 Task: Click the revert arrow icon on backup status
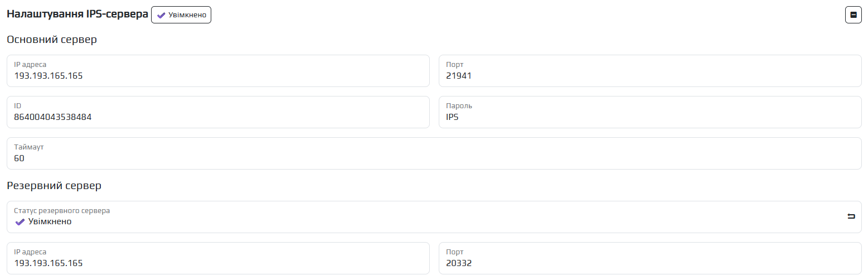point(851,216)
